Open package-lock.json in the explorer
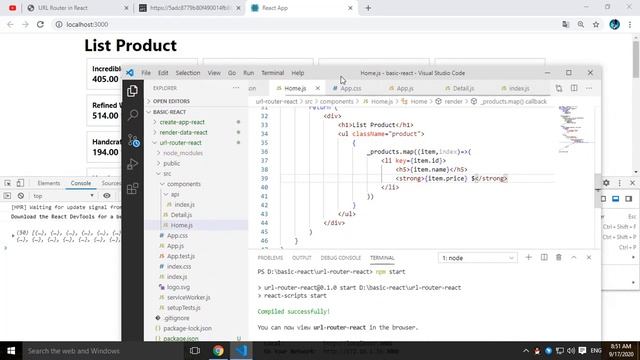Image resolution: width=640 pixels, height=360 pixels. [187, 328]
